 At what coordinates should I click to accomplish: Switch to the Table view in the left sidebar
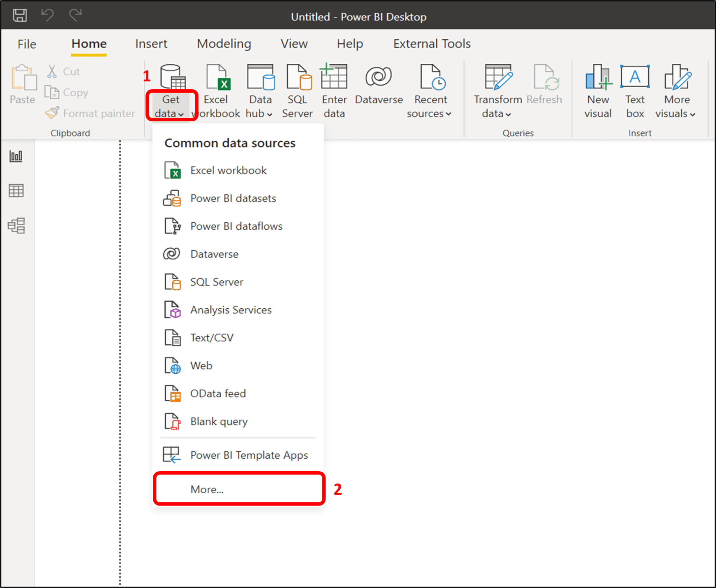click(16, 191)
